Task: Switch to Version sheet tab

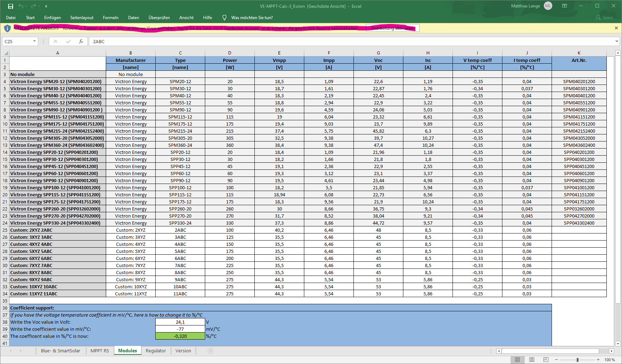Action: click(x=183, y=351)
